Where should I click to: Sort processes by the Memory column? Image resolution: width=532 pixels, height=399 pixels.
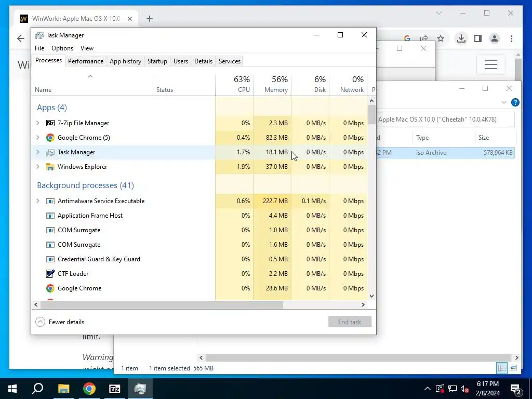pyautogui.click(x=272, y=84)
